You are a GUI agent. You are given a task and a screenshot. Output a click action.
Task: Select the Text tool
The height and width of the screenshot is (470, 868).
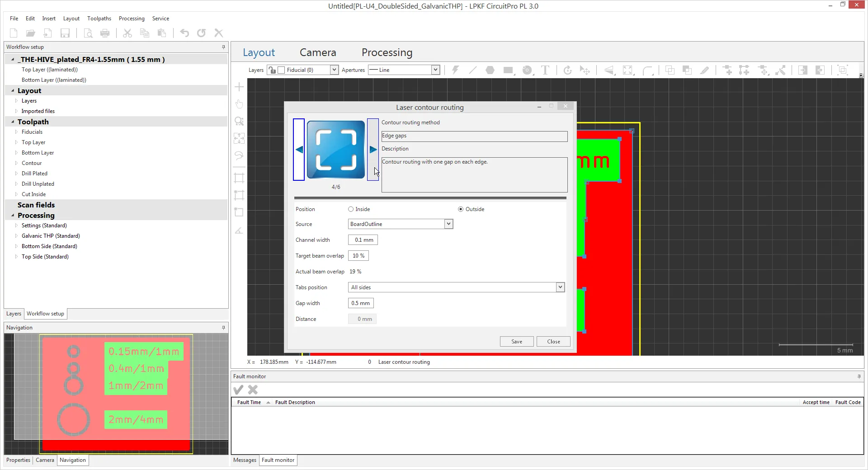[545, 70]
